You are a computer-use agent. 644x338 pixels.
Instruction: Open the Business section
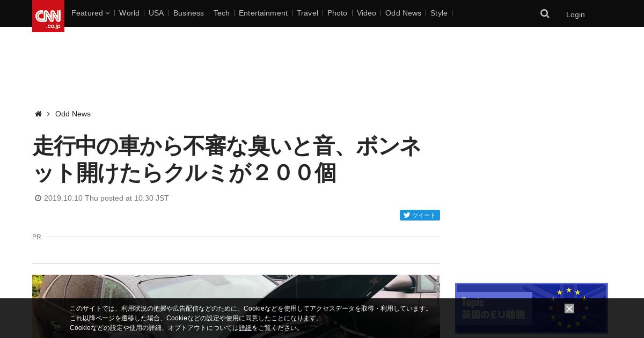(x=188, y=13)
